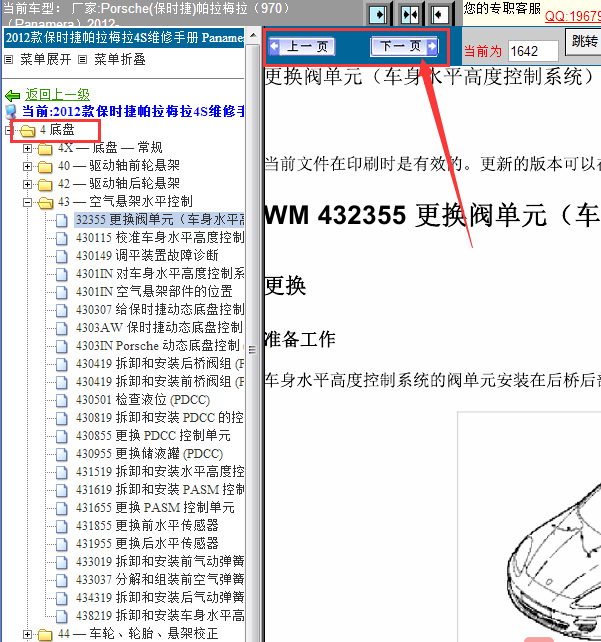Viewport: 601px width, 642px height.
Task: Click the car illustration in the document
Action: [553, 561]
